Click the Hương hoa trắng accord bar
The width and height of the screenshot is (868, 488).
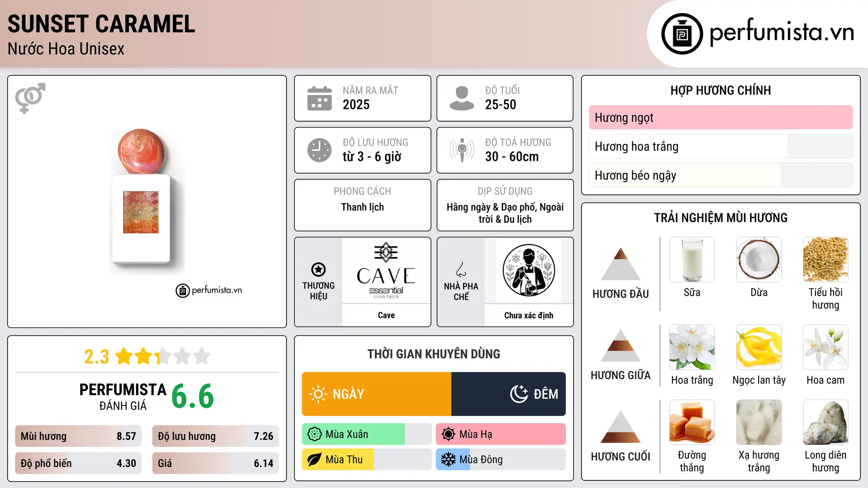click(x=721, y=146)
